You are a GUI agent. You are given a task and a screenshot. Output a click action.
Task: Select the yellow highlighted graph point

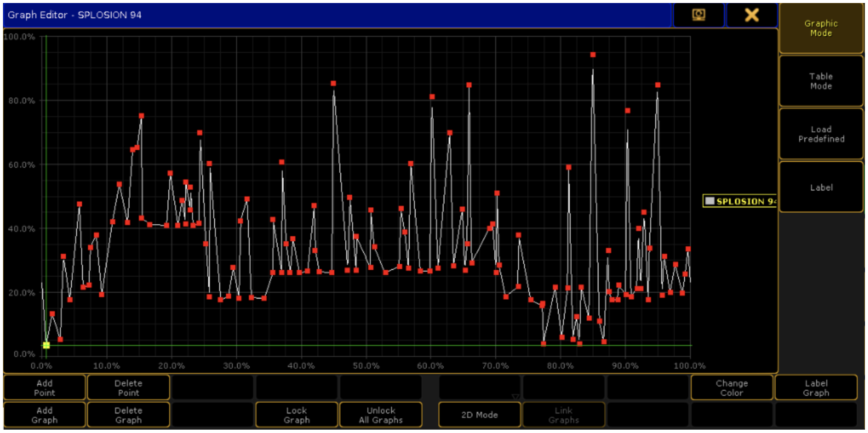pyautogui.click(x=46, y=345)
